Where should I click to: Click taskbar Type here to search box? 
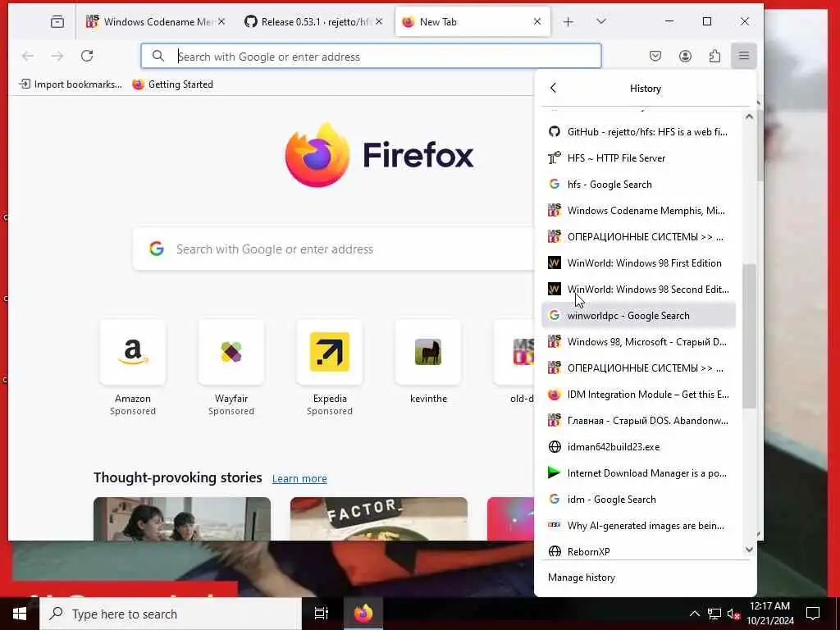point(171,614)
